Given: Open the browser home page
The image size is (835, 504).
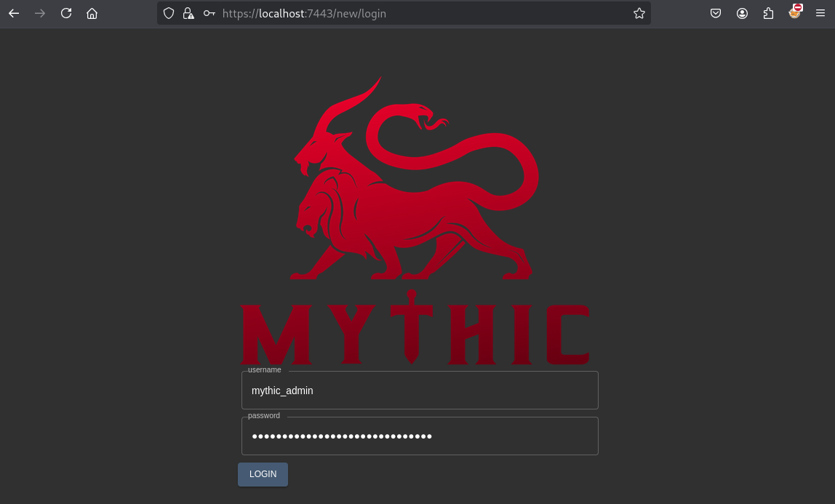Looking at the screenshot, I should point(92,13).
